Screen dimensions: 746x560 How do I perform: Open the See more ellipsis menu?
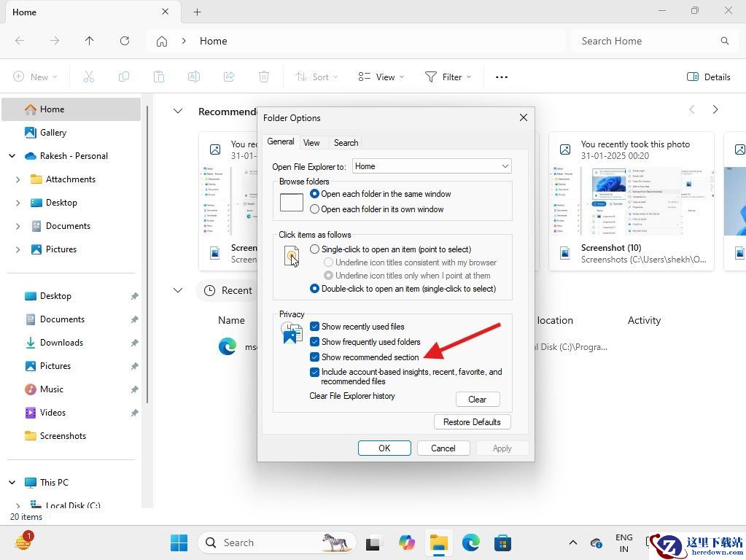tap(501, 77)
